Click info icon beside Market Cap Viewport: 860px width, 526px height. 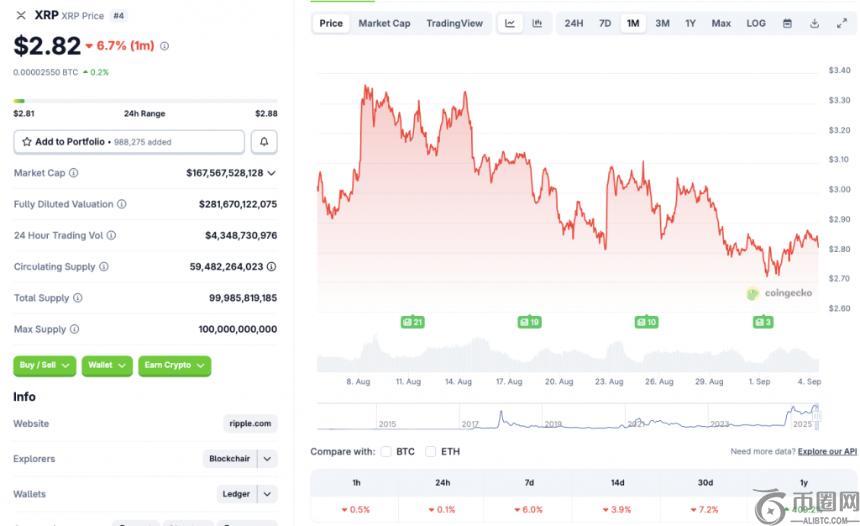click(74, 173)
